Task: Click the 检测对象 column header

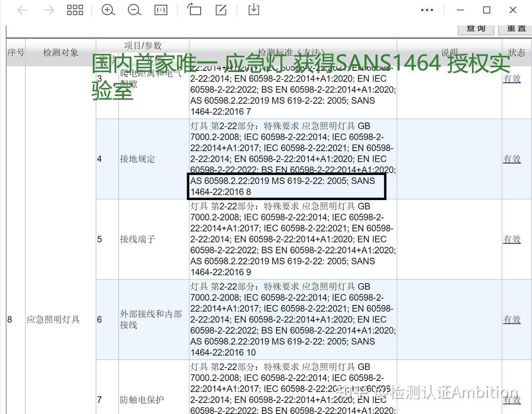Action: [61, 52]
